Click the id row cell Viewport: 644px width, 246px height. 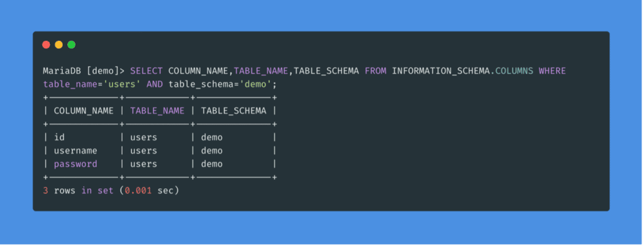pos(59,138)
